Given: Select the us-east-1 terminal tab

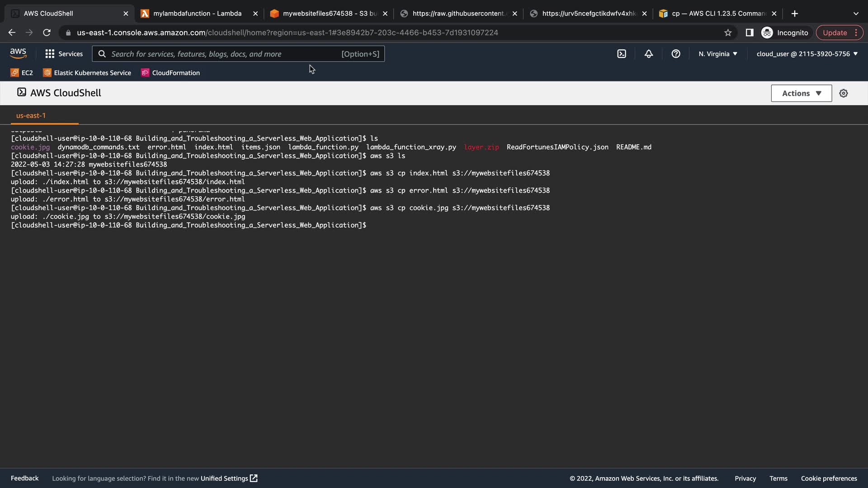Looking at the screenshot, I should point(31,115).
